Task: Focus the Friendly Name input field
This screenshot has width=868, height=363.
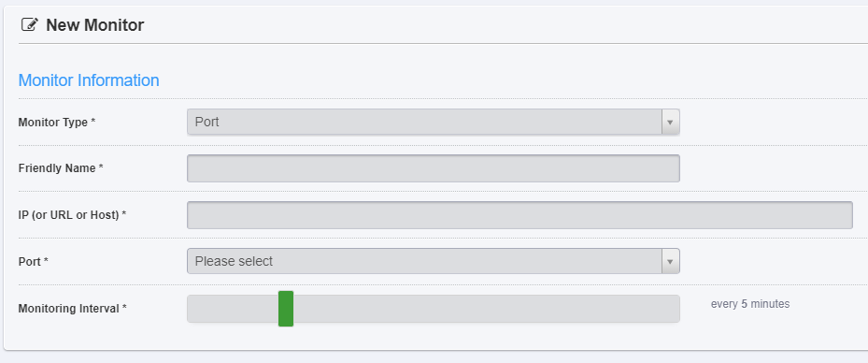Action: click(x=433, y=168)
